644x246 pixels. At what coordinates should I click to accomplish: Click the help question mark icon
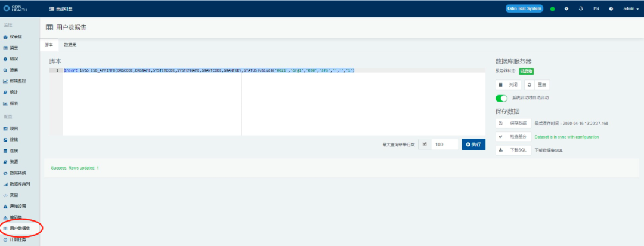coord(611,9)
